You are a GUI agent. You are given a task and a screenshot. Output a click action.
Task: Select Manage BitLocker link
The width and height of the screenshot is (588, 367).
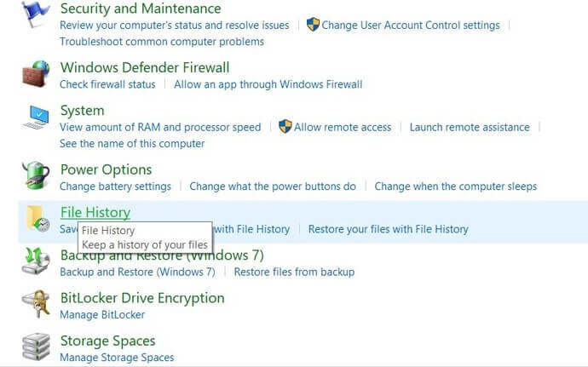102,314
